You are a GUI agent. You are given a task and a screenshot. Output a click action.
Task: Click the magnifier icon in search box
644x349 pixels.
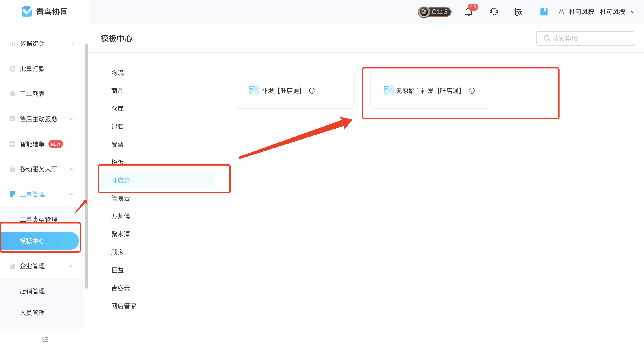point(547,38)
